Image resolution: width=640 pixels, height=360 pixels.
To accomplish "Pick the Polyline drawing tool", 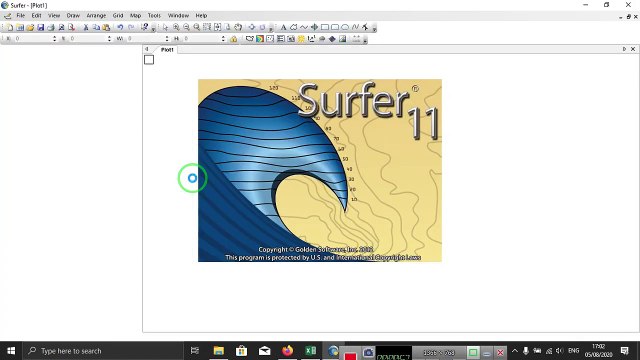I will point(304,27).
